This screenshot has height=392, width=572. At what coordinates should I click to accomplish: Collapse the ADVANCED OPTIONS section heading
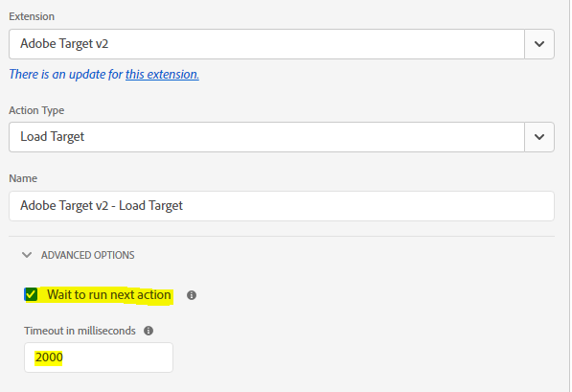pos(87,255)
